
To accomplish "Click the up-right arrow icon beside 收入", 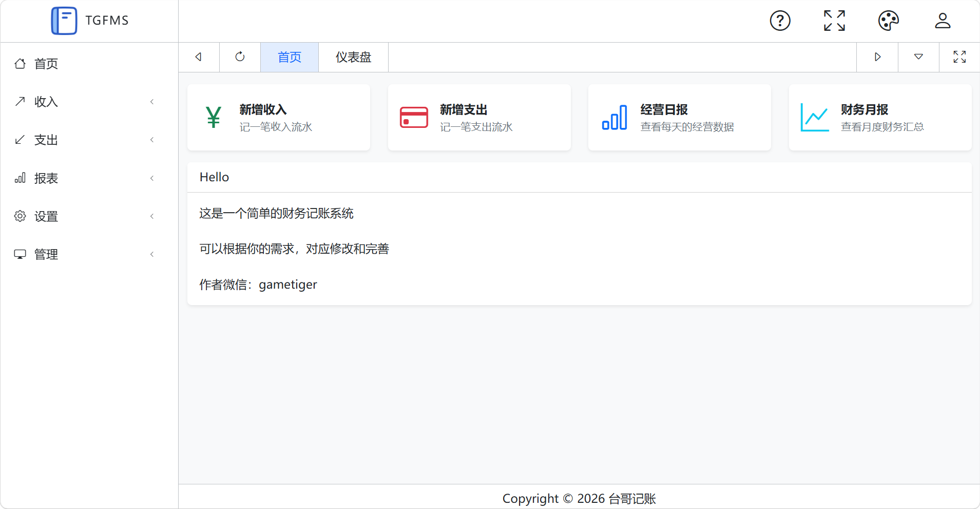I will click(x=20, y=102).
